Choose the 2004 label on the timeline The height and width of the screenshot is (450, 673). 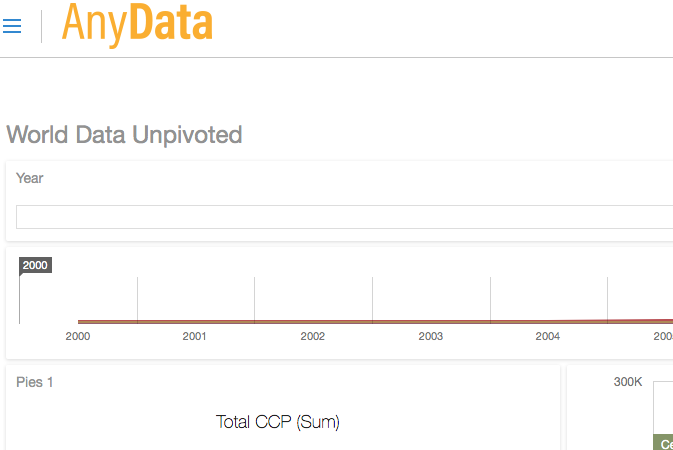(x=548, y=336)
